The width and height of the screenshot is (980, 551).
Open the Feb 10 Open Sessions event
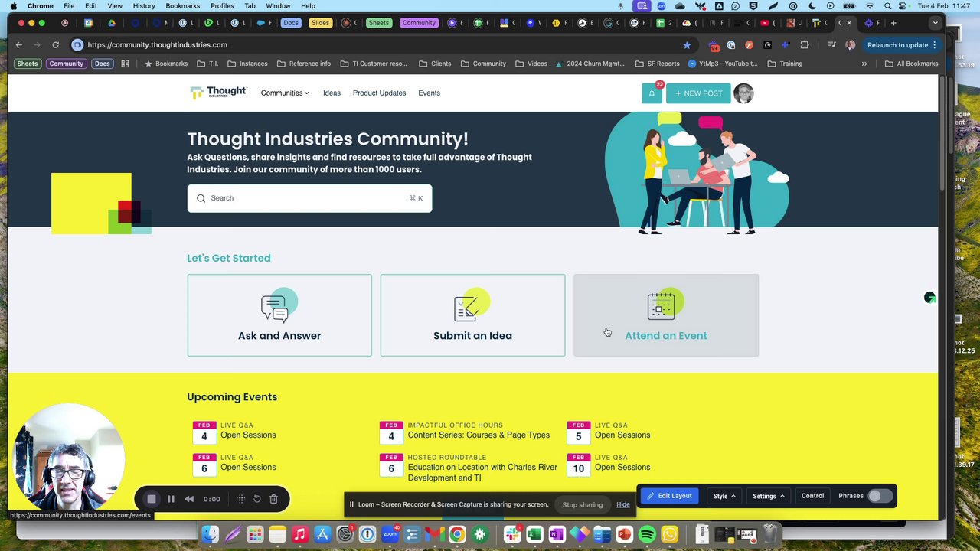(622, 467)
